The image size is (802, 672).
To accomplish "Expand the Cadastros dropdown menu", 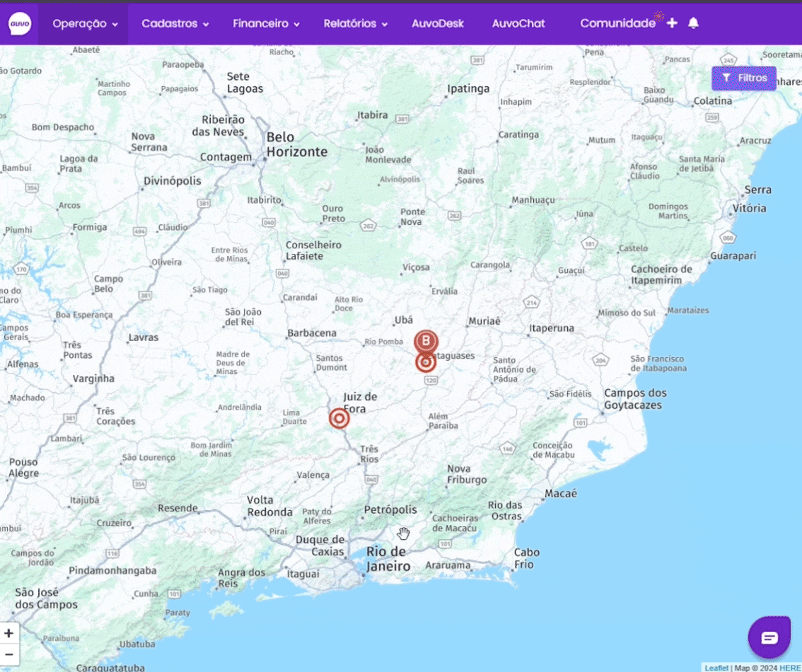I will tap(175, 23).
